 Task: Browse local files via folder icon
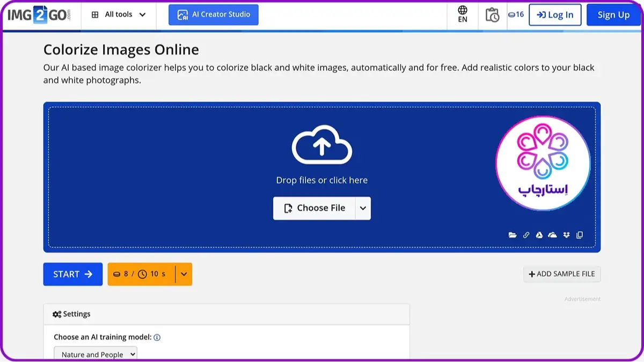pos(513,235)
